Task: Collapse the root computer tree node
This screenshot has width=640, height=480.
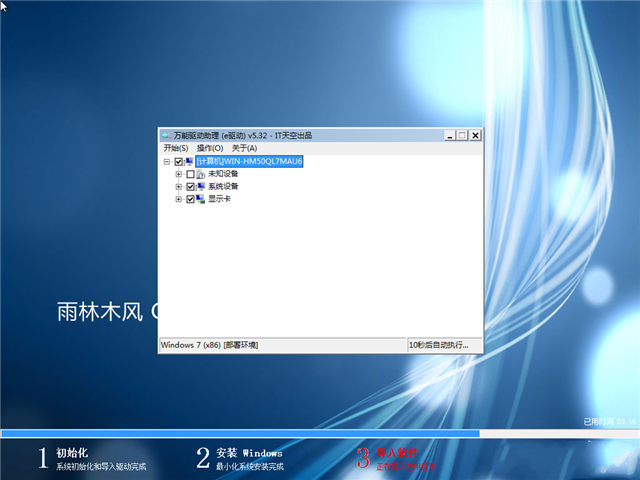Action: (x=167, y=161)
